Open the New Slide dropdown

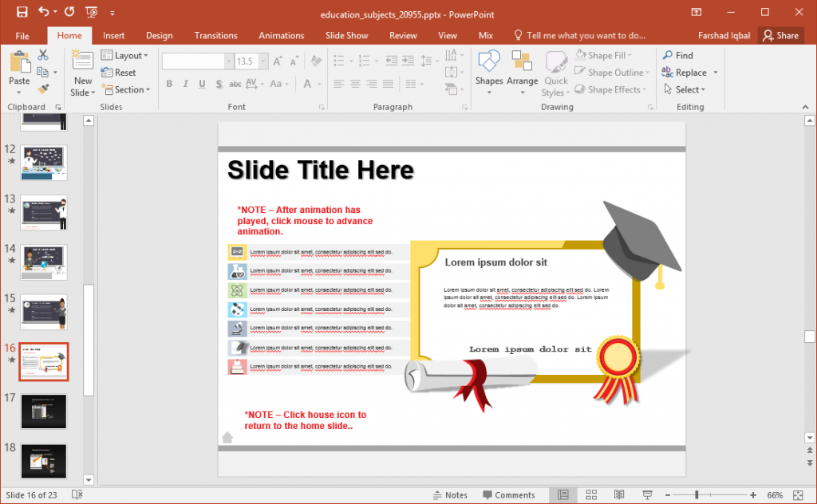82,90
